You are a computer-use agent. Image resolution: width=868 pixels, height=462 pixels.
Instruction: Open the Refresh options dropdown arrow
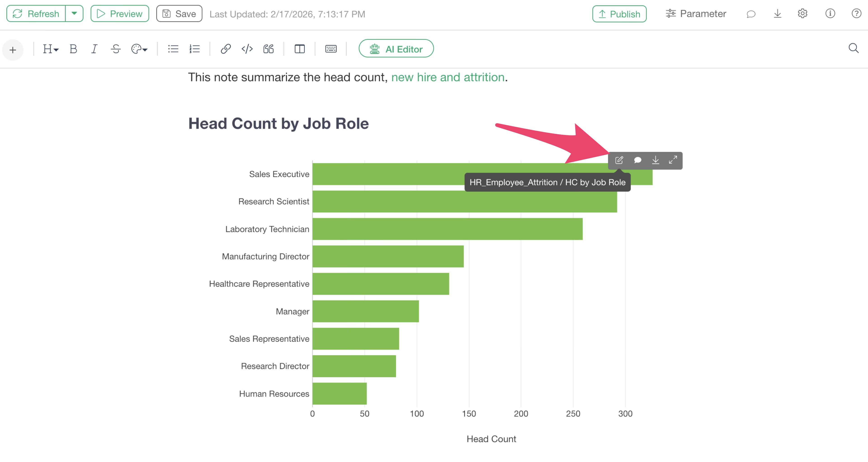pos(74,14)
